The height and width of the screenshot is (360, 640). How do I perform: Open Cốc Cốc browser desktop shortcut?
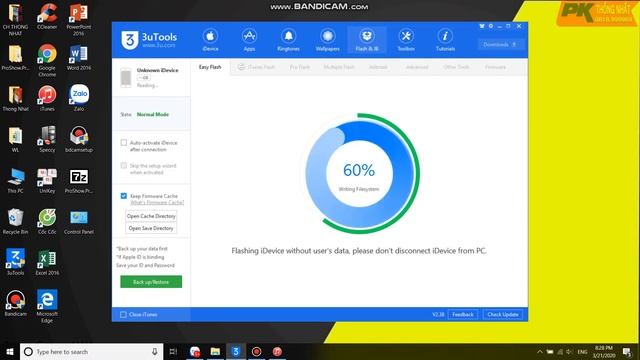47,221
